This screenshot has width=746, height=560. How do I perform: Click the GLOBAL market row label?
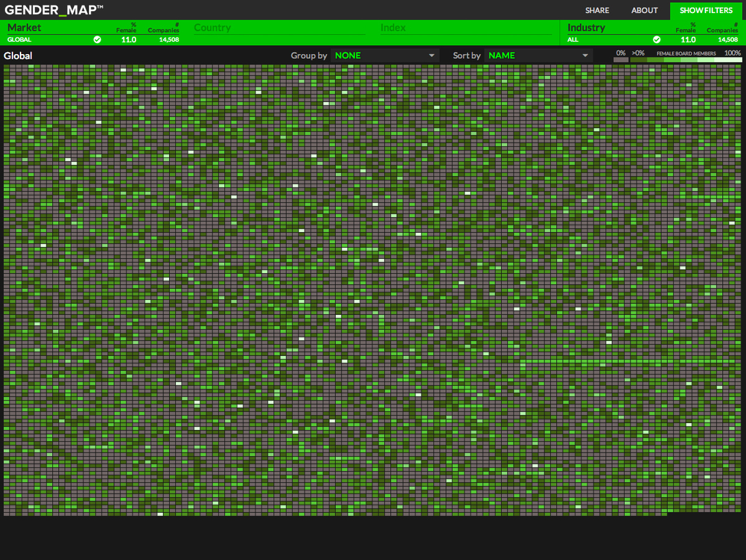(19, 40)
